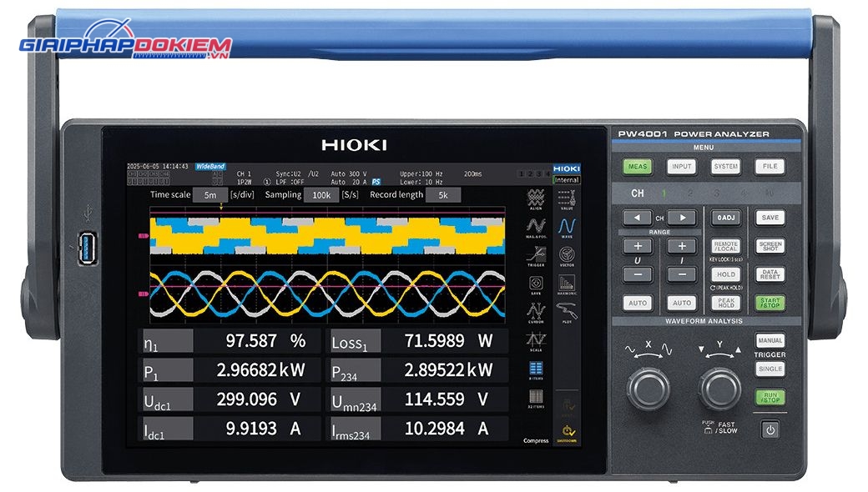Open the HARMONIC bar graph icon

(567, 284)
